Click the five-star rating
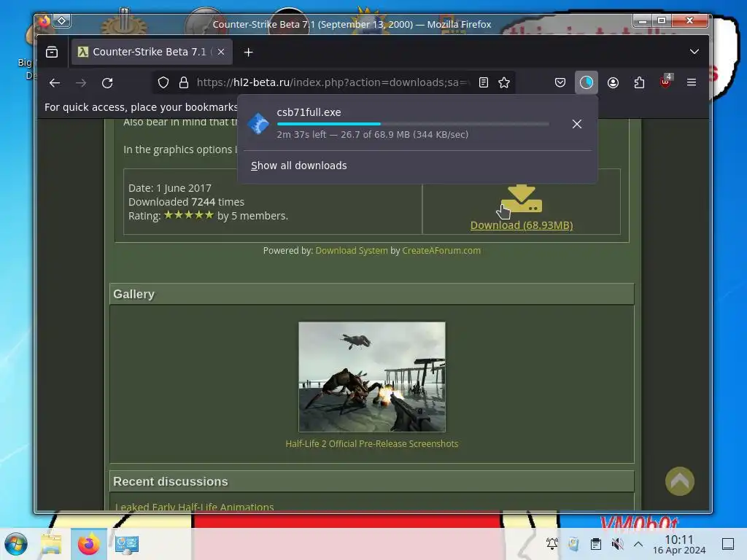 [189, 215]
